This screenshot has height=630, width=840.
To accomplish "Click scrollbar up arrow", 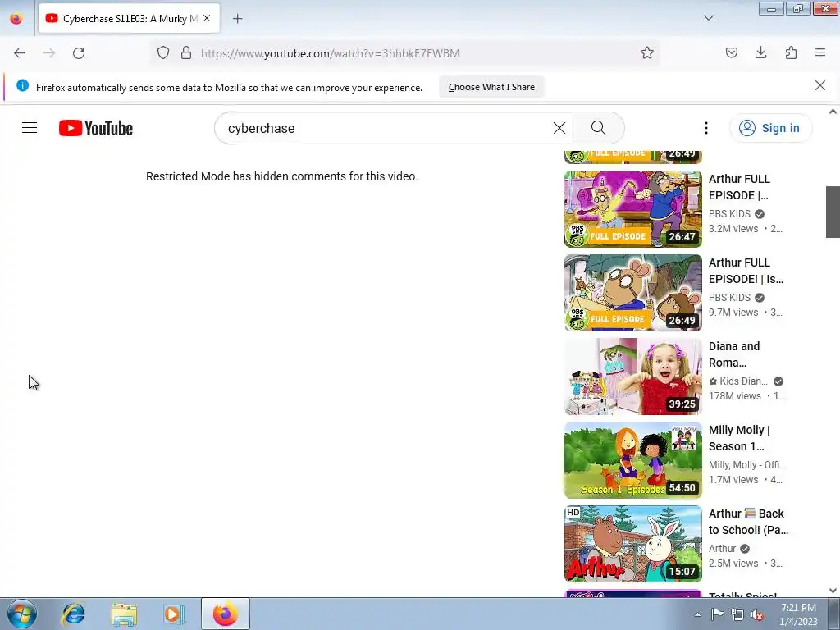I will pos(833,112).
